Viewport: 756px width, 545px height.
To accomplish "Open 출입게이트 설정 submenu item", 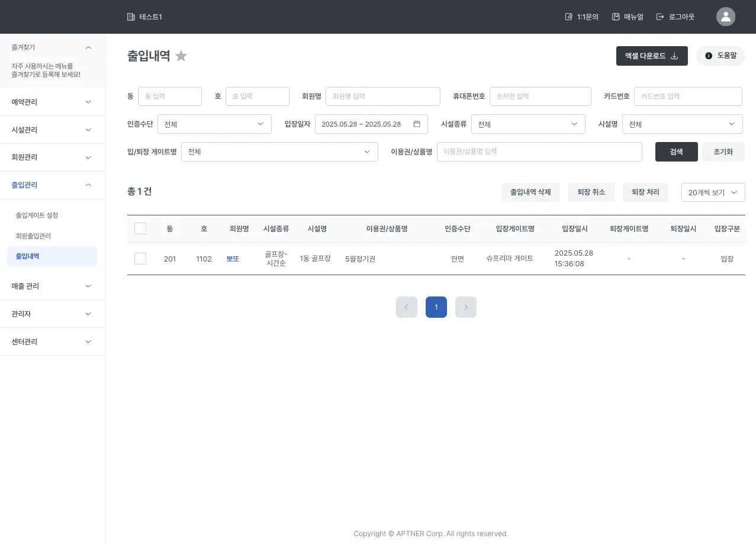I will point(37,215).
